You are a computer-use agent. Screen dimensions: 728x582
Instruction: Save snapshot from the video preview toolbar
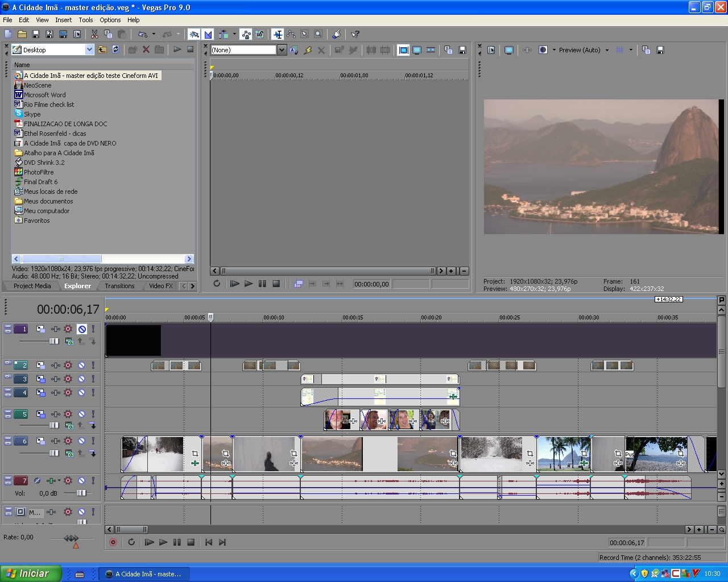coord(660,50)
